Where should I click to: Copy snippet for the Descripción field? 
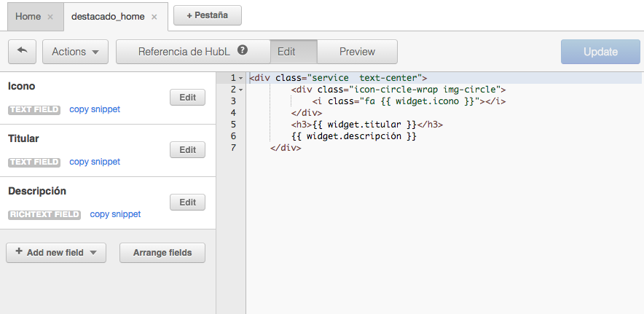point(115,214)
